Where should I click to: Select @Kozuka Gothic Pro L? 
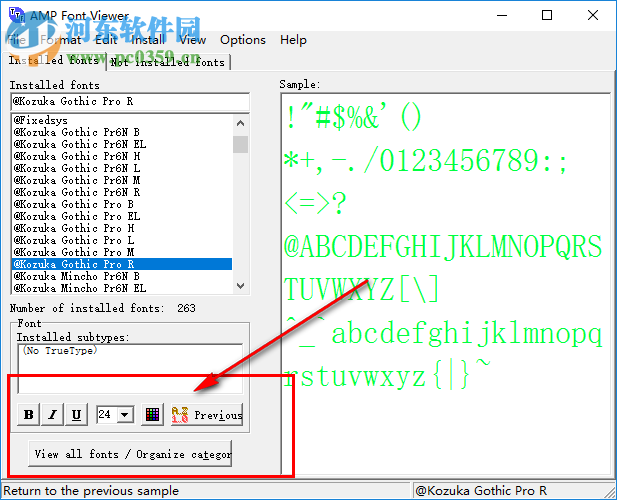(x=122, y=240)
